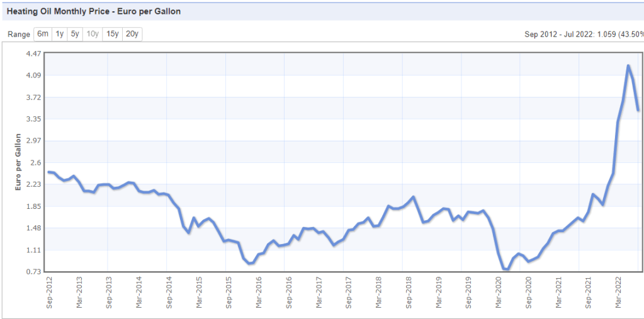Click the 4.47 y-axis value
The height and width of the screenshot is (319, 644).
click(x=33, y=54)
